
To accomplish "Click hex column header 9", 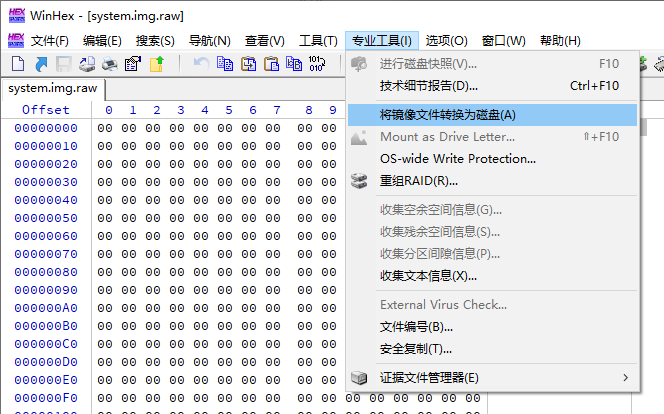I will pos(333,110).
